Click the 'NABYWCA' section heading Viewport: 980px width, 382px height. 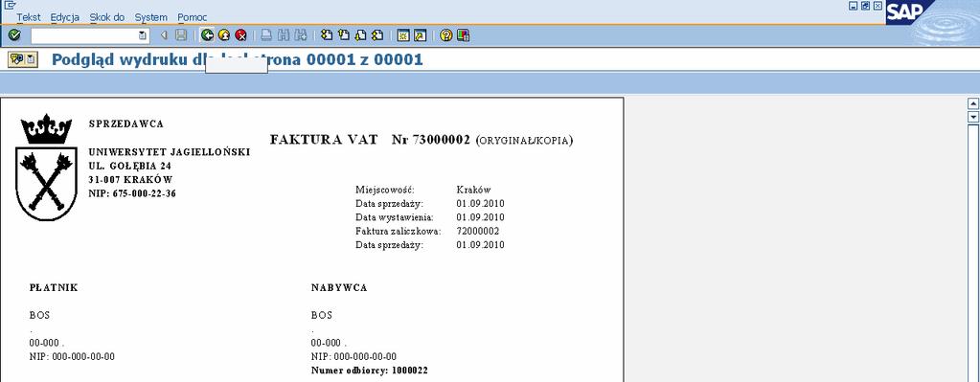[339, 288]
